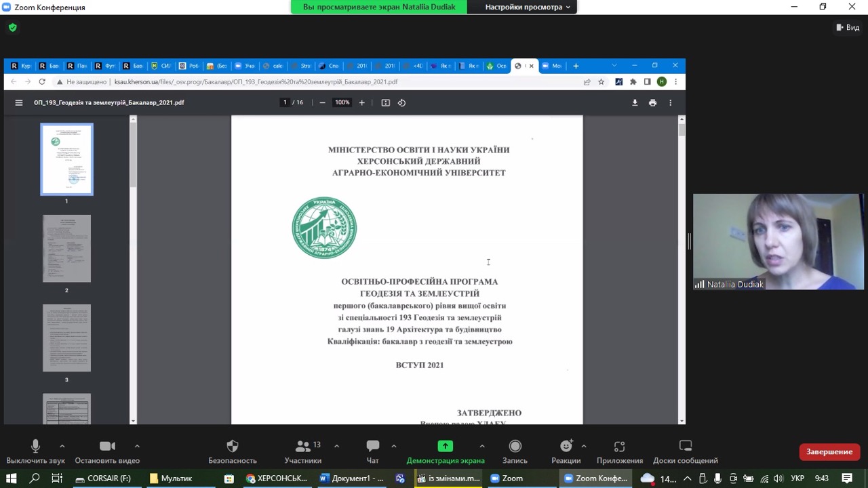Reload the browser page
868x488 pixels.
coord(42,81)
